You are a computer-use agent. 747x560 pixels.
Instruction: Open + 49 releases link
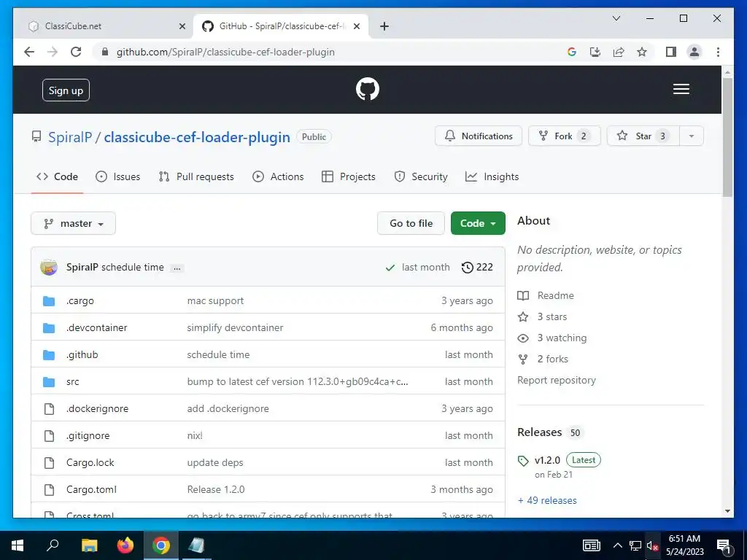click(x=547, y=500)
